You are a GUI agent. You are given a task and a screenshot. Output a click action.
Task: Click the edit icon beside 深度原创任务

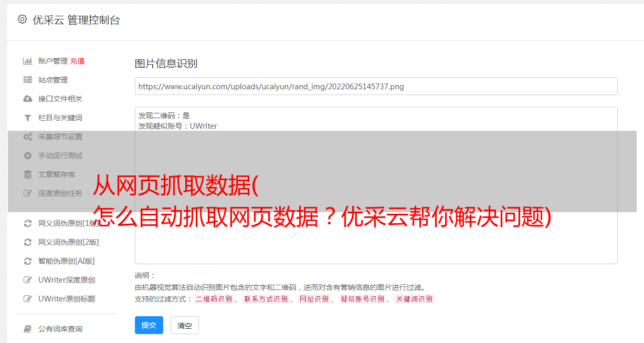click(x=28, y=193)
